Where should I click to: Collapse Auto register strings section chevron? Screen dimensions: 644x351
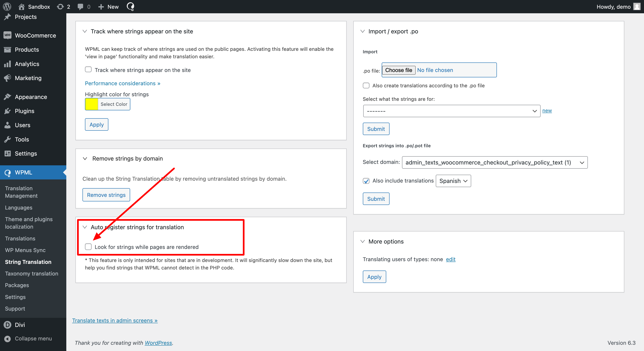tap(85, 227)
